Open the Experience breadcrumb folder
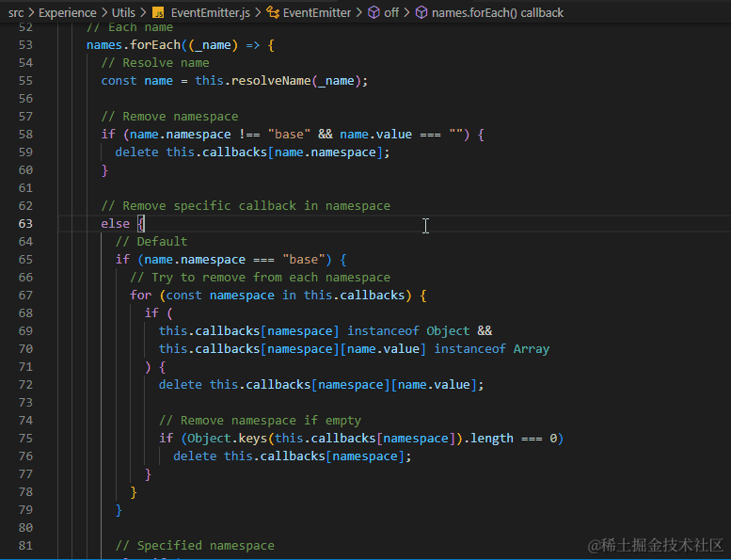 click(67, 12)
